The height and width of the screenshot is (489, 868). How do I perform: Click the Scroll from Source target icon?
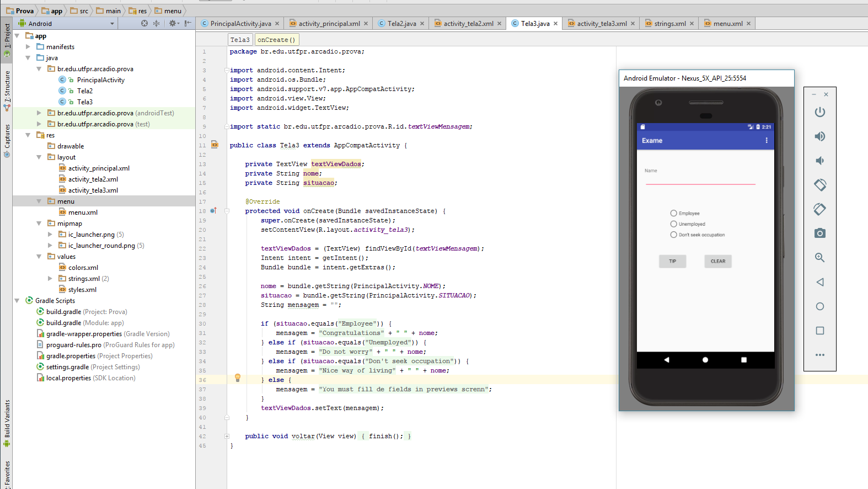pos(144,23)
